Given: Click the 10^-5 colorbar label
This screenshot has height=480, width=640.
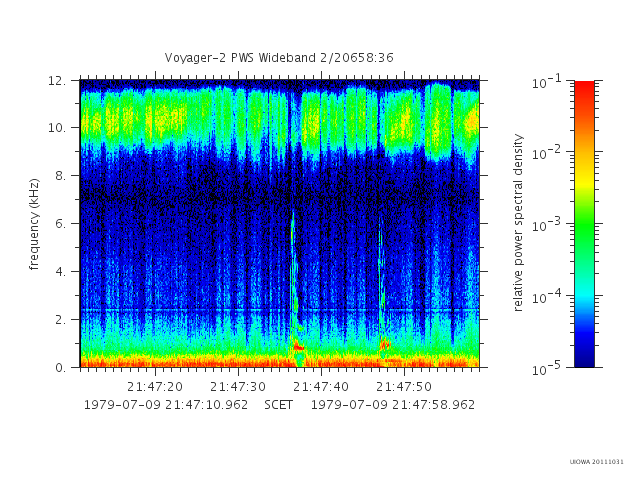Looking at the screenshot, I should coord(546,369).
